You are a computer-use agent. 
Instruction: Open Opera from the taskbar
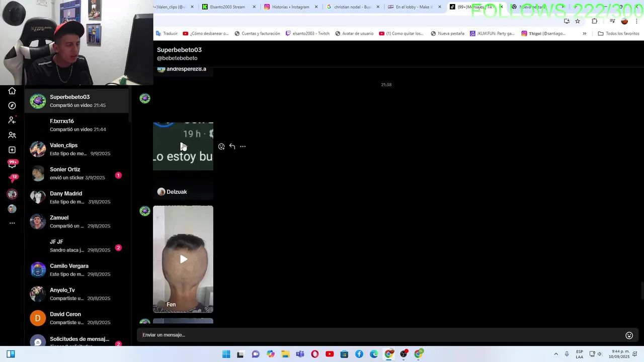[x=315, y=354]
